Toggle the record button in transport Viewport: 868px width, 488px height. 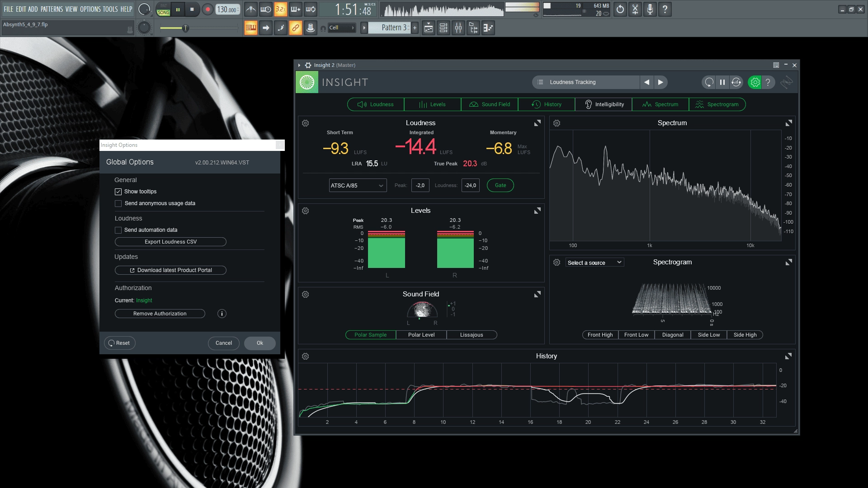[x=208, y=9]
